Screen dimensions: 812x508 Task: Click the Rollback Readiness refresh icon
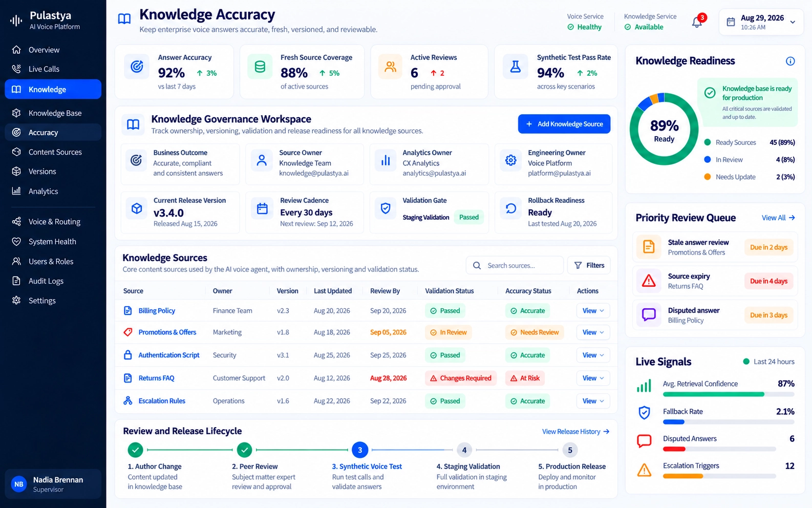point(511,208)
